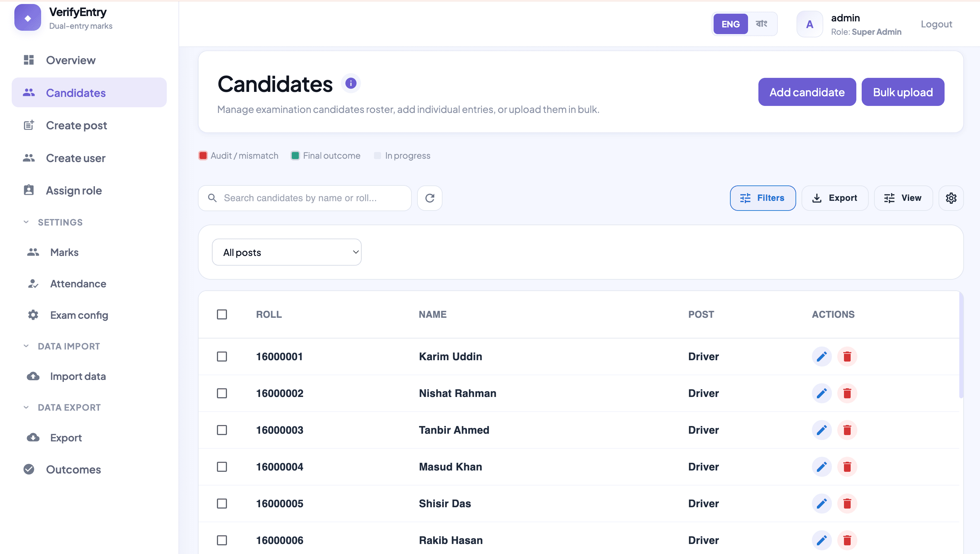Edit candidate Tanbir Ahmed with pencil icon
The height and width of the screenshot is (554, 980).
pyautogui.click(x=822, y=430)
